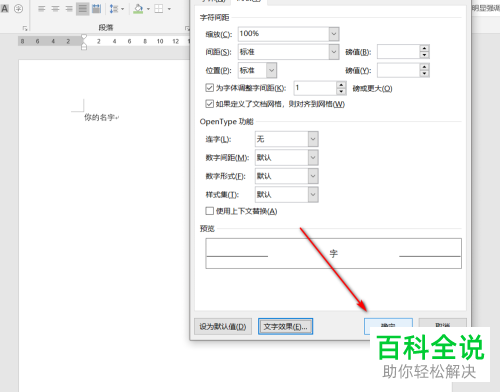
Task: Increase the spacing 磅值(B) value
Action: pyautogui.click(x=424, y=49)
